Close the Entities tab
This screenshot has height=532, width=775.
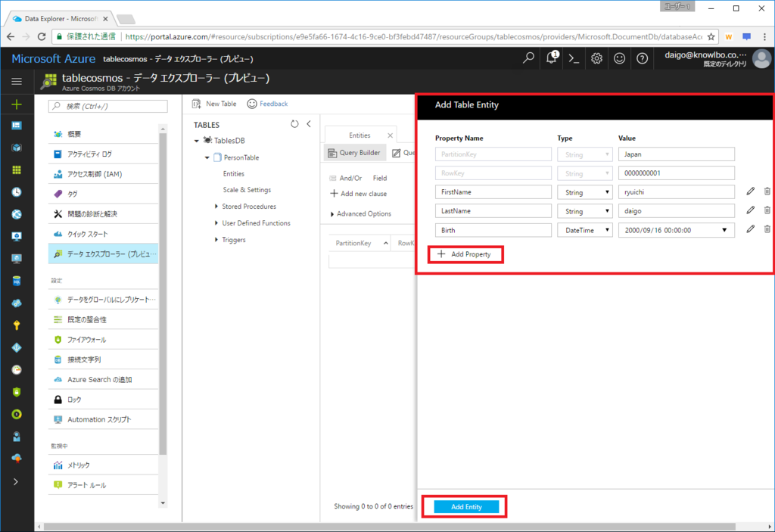(x=390, y=135)
